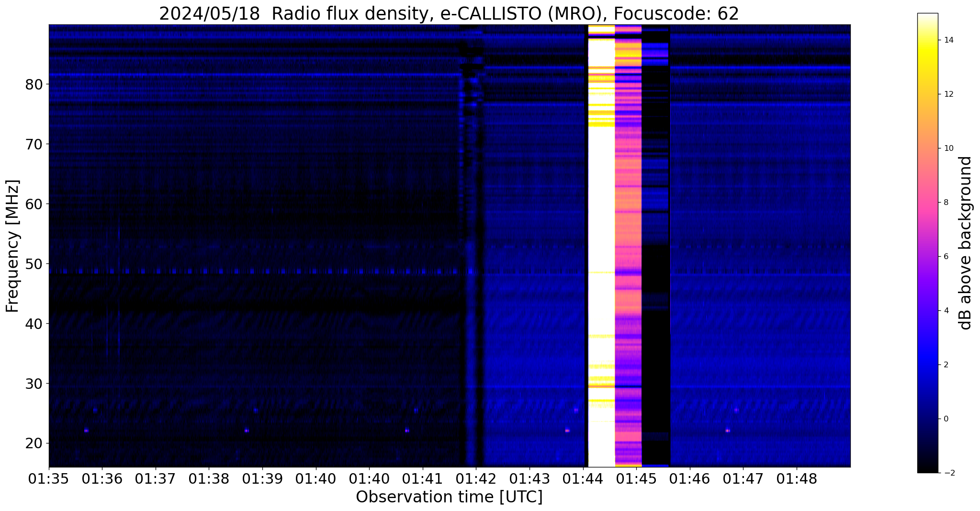
Task: Click the plot title mentioning e-CALLISTO (MRO)
Action: pyautogui.click(x=449, y=14)
